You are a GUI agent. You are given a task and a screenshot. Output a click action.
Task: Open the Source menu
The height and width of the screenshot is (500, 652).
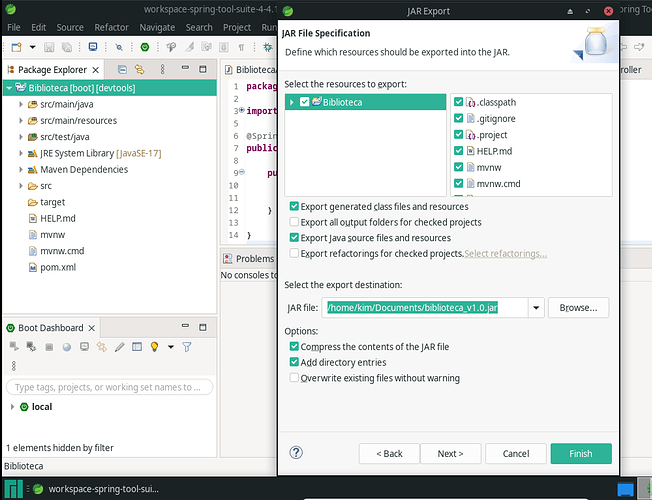70,27
